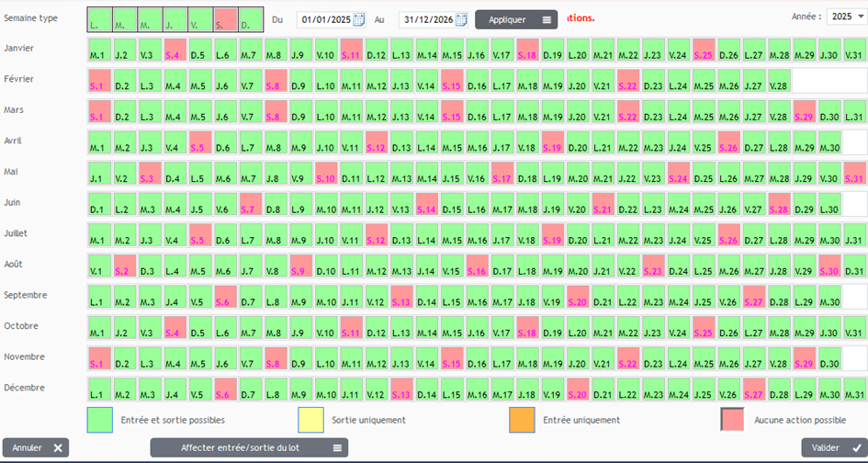
Task: Toggle Saturday in the Semaine type row
Action: pos(225,19)
